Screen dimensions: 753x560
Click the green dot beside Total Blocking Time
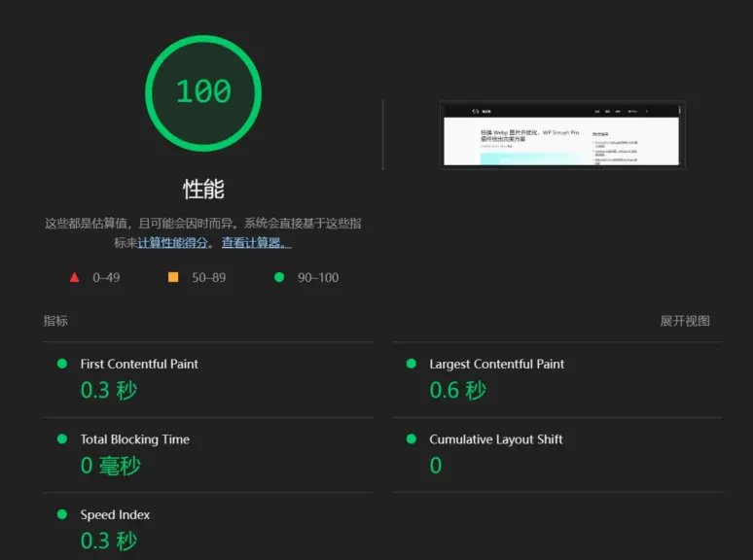[62, 439]
